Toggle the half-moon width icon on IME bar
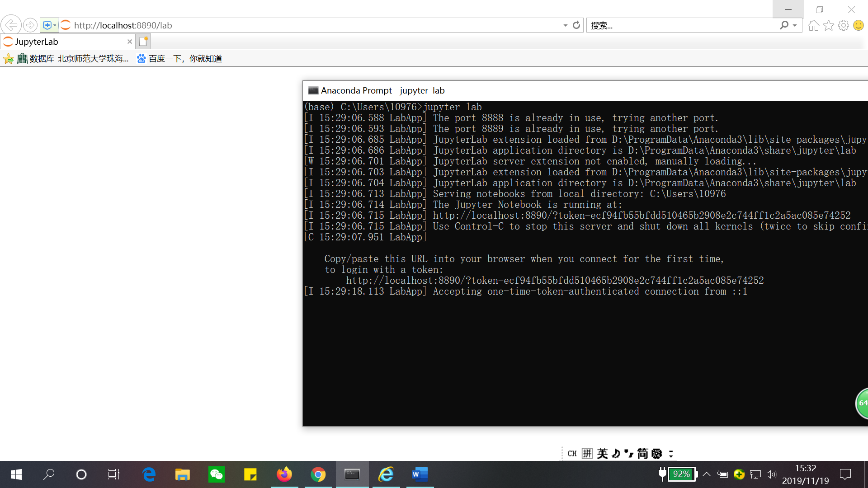The image size is (868, 488). point(616,453)
